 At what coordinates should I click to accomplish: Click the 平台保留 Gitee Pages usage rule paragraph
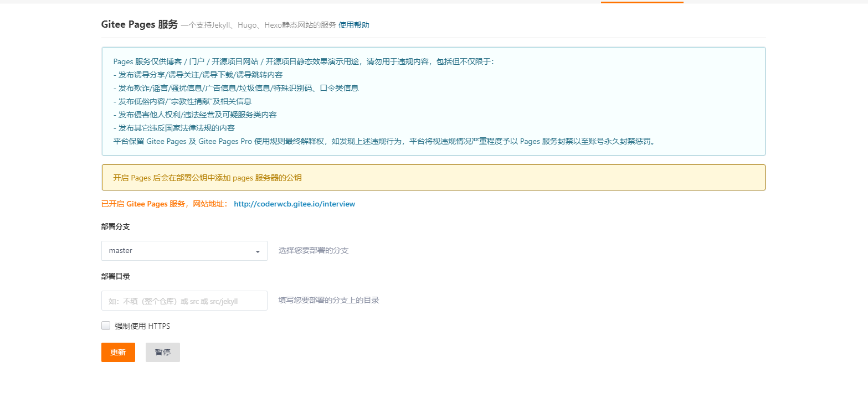pyautogui.click(x=384, y=141)
